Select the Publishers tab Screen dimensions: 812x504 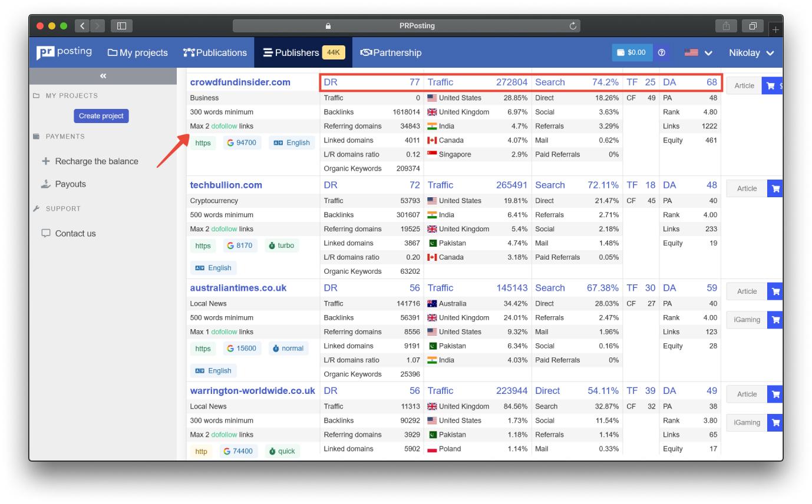(x=303, y=52)
